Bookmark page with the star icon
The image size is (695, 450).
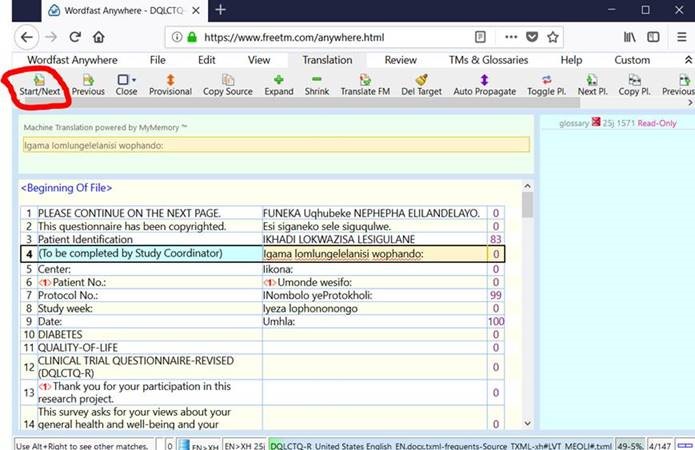pyautogui.click(x=553, y=37)
